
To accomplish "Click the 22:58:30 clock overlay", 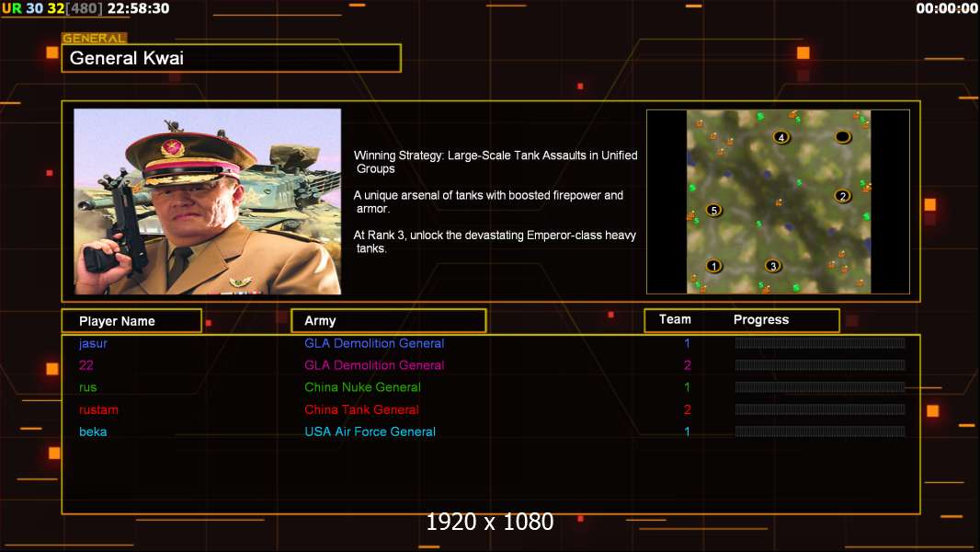I will (x=138, y=9).
